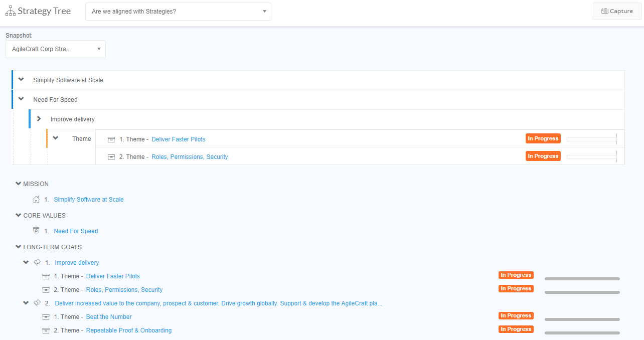The width and height of the screenshot is (644, 340).
Task: Click the theme icon beside Repeatable Proof & Onboarding
Action: 46,330
